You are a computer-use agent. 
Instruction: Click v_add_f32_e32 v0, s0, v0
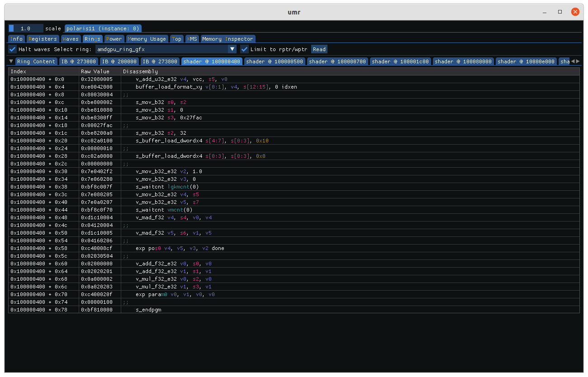174,264
